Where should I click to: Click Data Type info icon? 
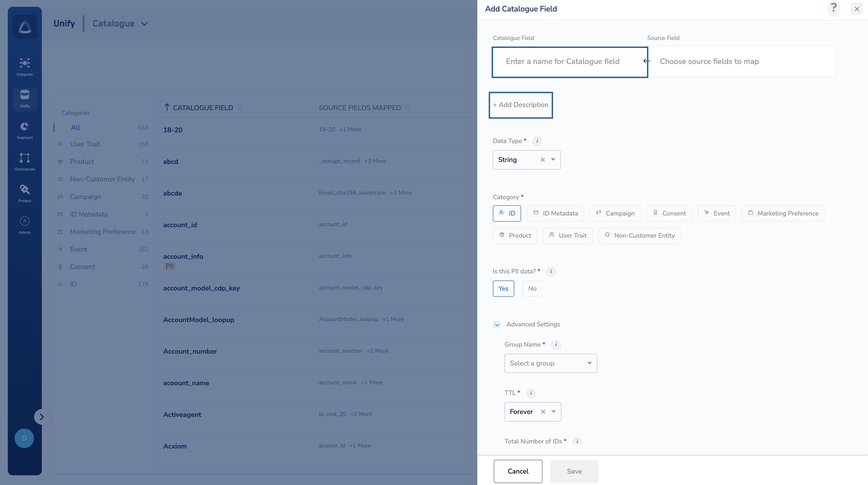coord(537,141)
